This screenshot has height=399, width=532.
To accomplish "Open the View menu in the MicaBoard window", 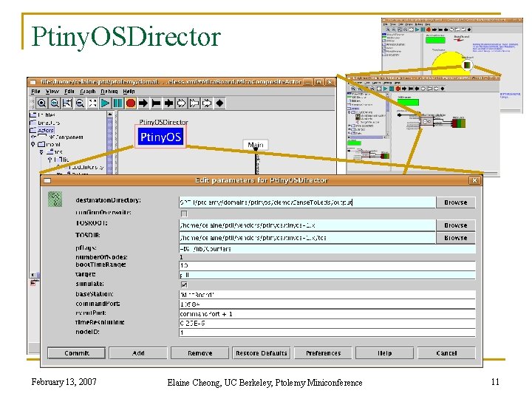I will click(x=52, y=92).
